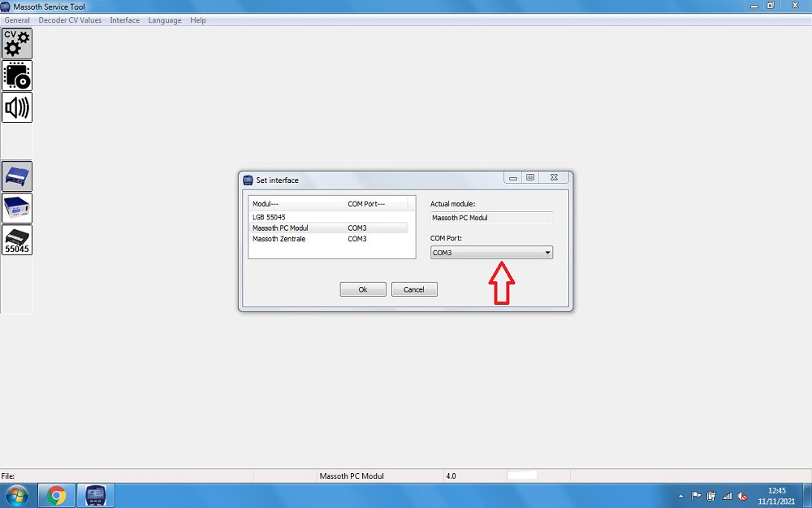Open the taskbar clock showing 12:45
This screenshot has width=812, height=508.
(776, 496)
